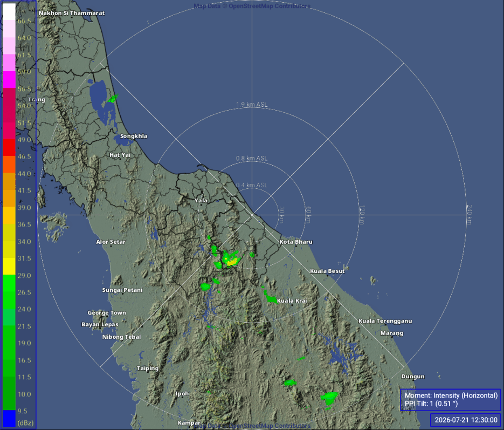Click the 60 km range label
The height and width of the screenshot is (430, 504).
308,215
